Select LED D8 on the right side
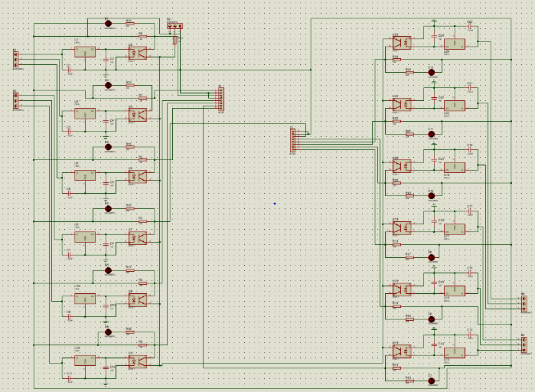The width and height of the screenshot is (535, 392). coord(431,319)
